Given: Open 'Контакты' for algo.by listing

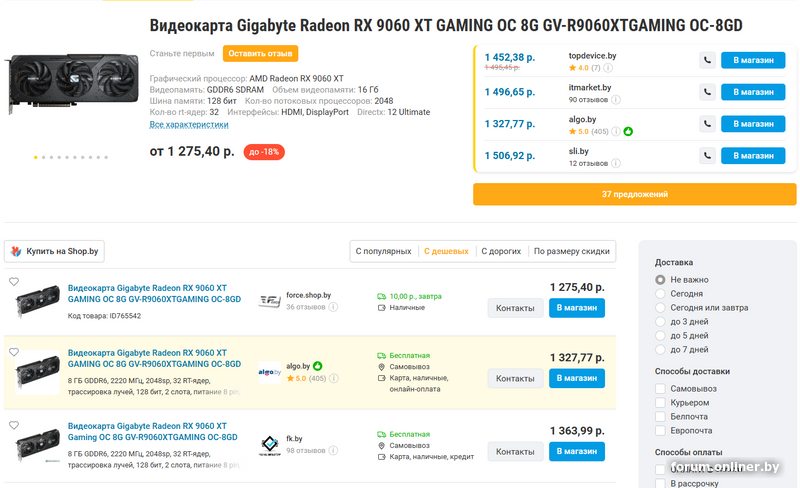Looking at the screenshot, I should click(515, 379).
